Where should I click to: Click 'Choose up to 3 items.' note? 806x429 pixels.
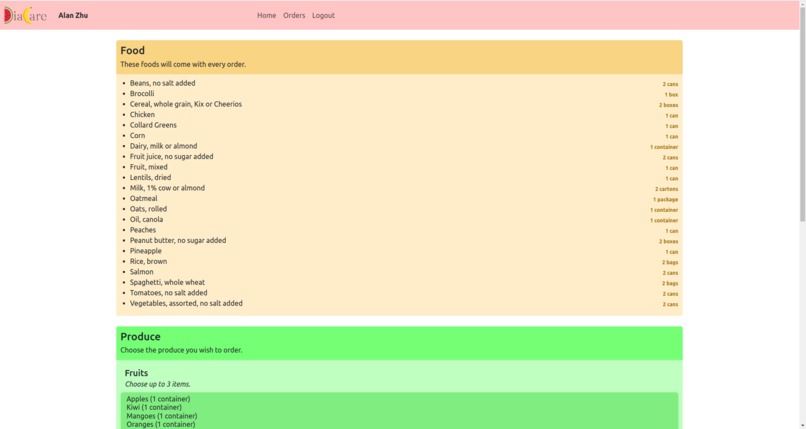[157, 384]
